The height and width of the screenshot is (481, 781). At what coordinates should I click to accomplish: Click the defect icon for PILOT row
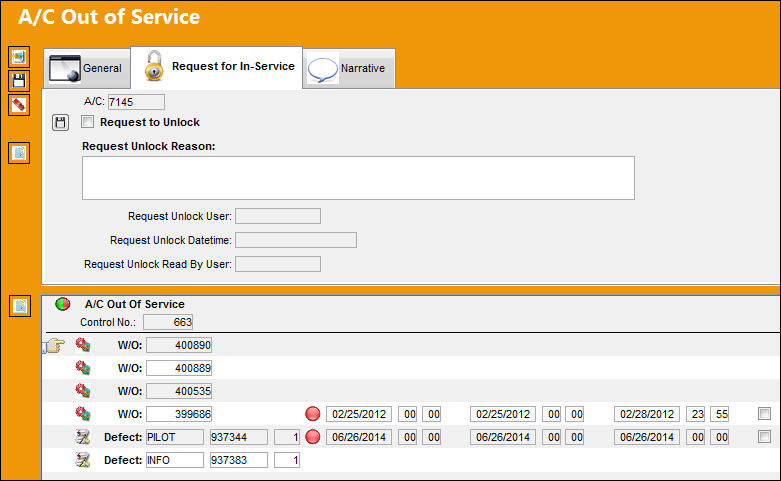click(x=83, y=437)
